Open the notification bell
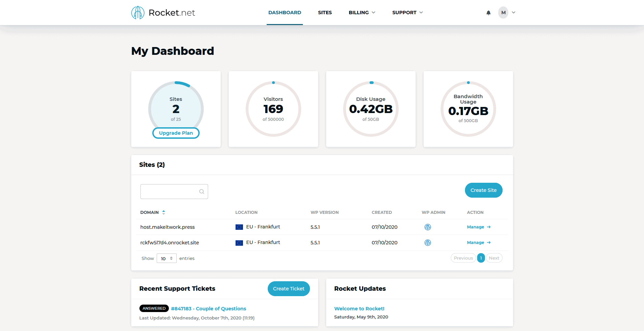644x331 pixels. pyautogui.click(x=488, y=13)
